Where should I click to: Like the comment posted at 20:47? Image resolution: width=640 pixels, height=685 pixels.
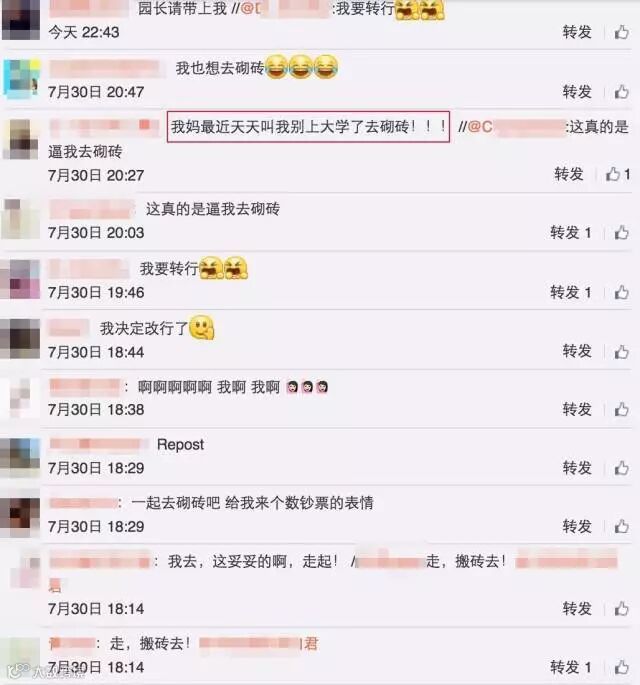(x=622, y=92)
